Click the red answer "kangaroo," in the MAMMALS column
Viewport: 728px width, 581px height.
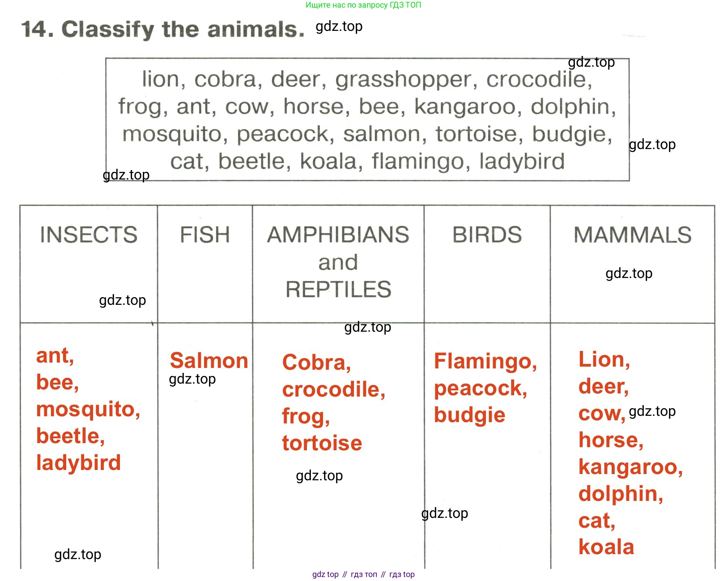pos(630,467)
